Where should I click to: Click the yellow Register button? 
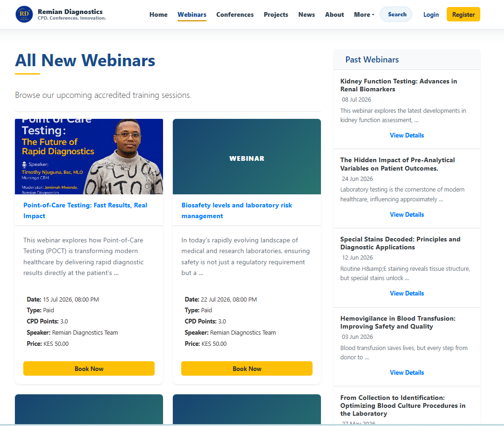click(463, 14)
